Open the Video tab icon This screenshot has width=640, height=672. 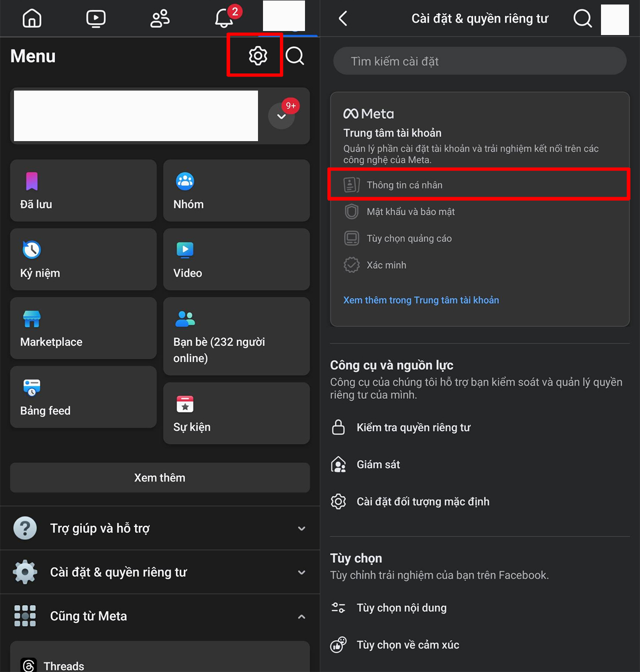click(x=95, y=19)
